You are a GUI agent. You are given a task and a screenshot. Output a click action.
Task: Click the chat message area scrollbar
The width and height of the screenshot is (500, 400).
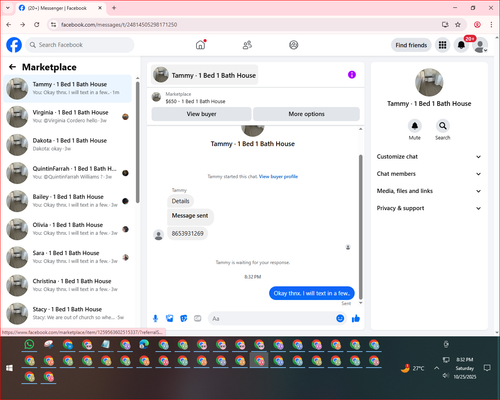[360, 227]
